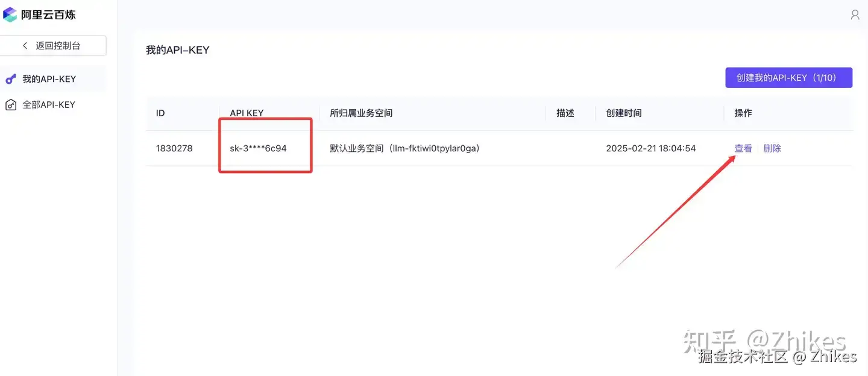
Task: Click the 阿里云百炼 brand title
Action: click(48, 15)
